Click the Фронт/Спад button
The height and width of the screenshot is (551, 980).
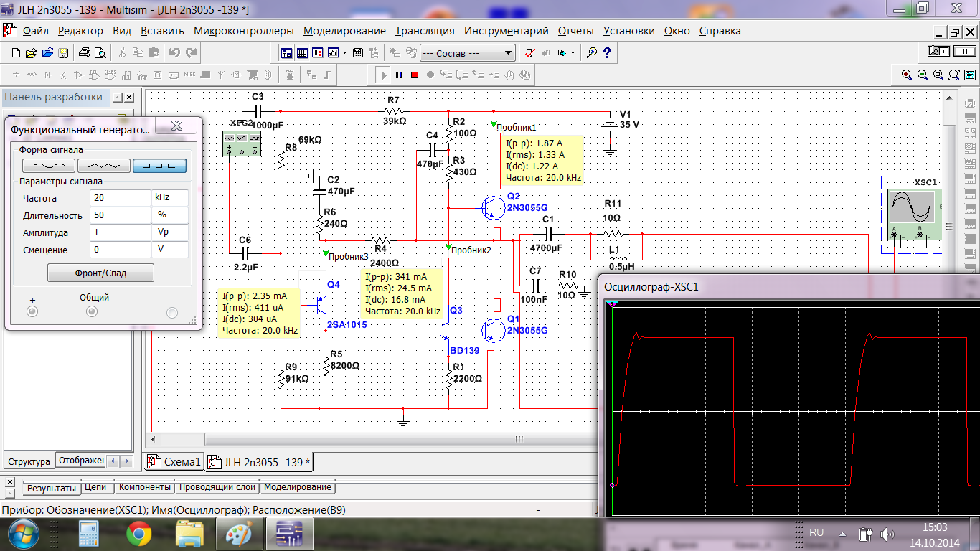pos(100,273)
